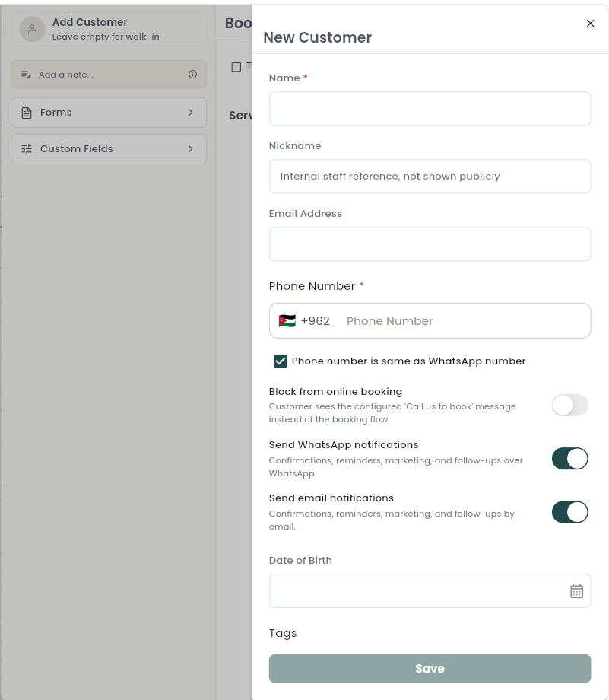Click the Save button
This screenshot has height=700, width=609.
coord(430,668)
